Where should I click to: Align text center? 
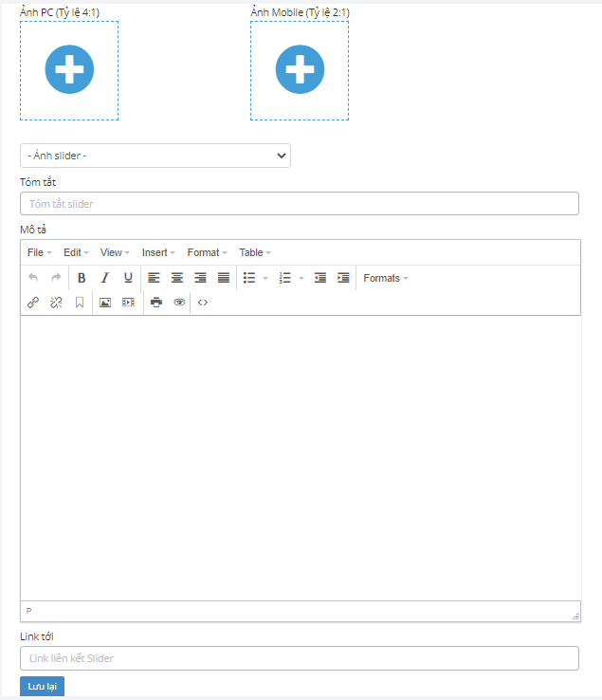(177, 278)
